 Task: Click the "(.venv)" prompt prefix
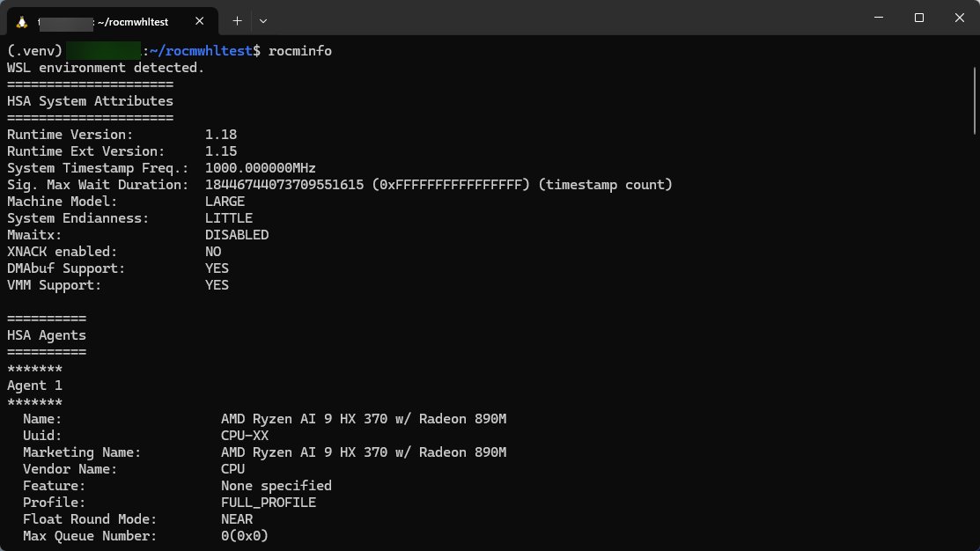pos(35,50)
